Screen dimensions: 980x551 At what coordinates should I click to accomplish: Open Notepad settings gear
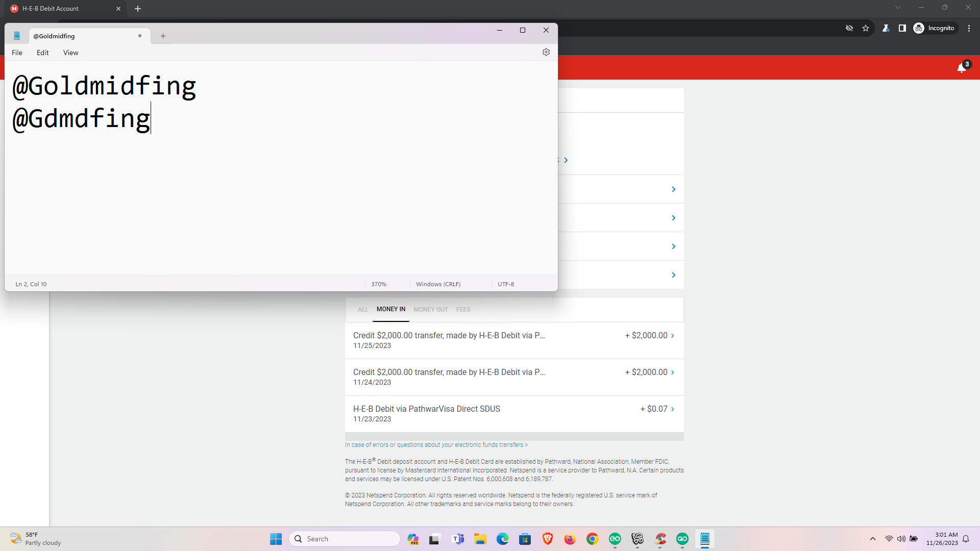coord(546,52)
